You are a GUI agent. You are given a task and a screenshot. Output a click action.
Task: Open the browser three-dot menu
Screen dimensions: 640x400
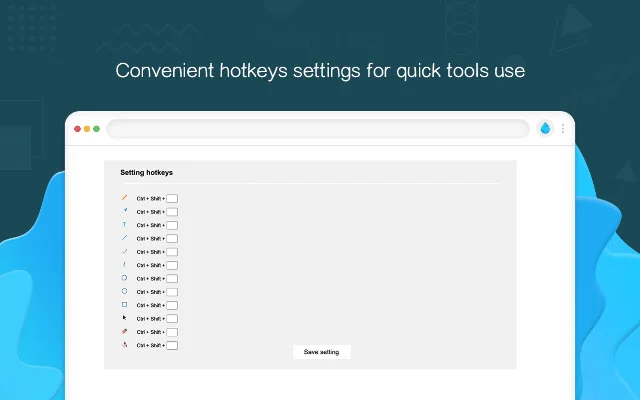[x=563, y=129]
